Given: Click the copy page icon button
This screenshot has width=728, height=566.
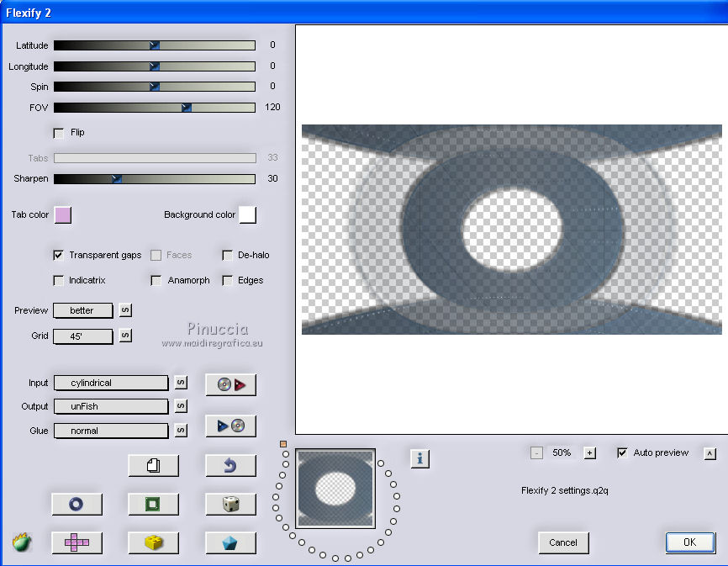Looking at the screenshot, I should 153,465.
